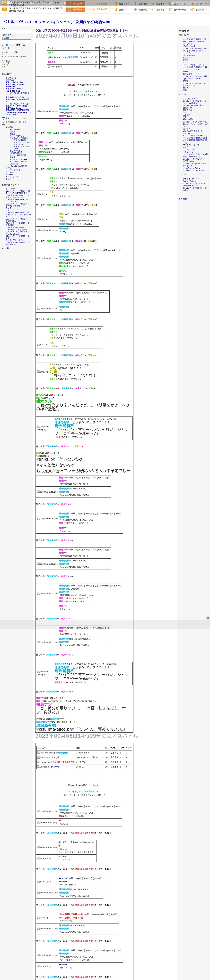Open Donald-2nd-R/隠し要素 link
This screenshot has height=980, width=210.
point(193,105)
